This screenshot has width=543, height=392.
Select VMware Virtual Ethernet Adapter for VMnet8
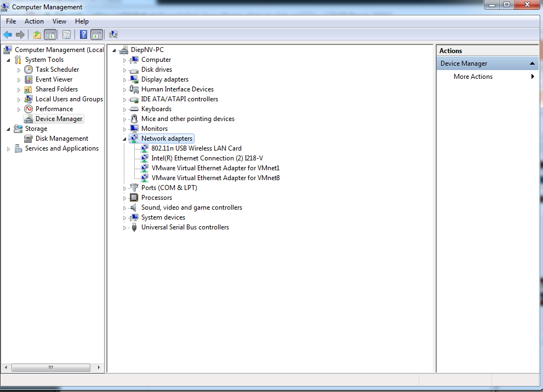(215, 178)
